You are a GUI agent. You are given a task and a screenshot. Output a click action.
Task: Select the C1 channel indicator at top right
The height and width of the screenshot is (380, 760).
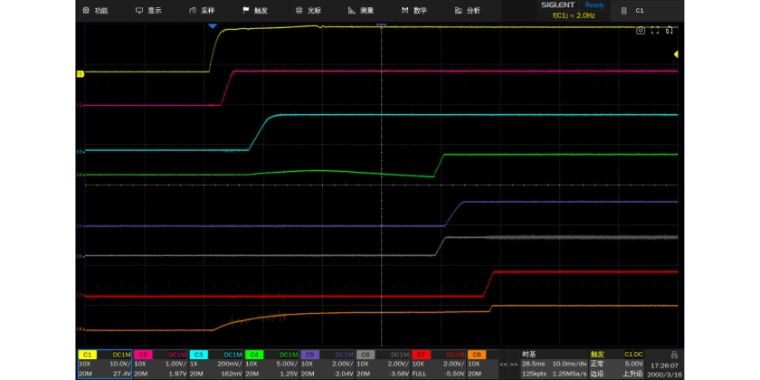633,11
